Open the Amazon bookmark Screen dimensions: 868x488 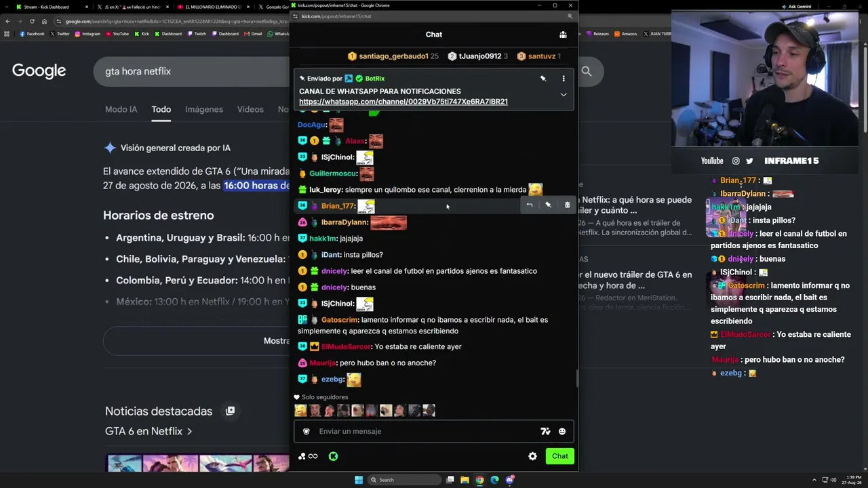click(x=625, y=34)
